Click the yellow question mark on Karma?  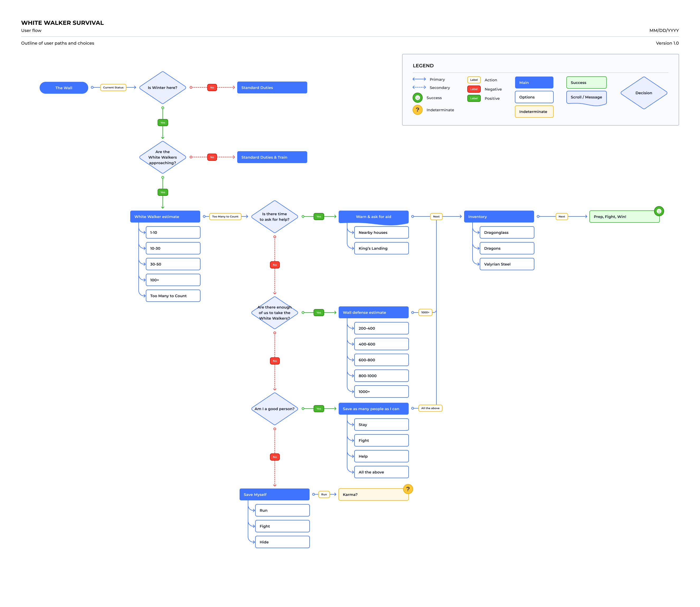click(x=408, y=489)
